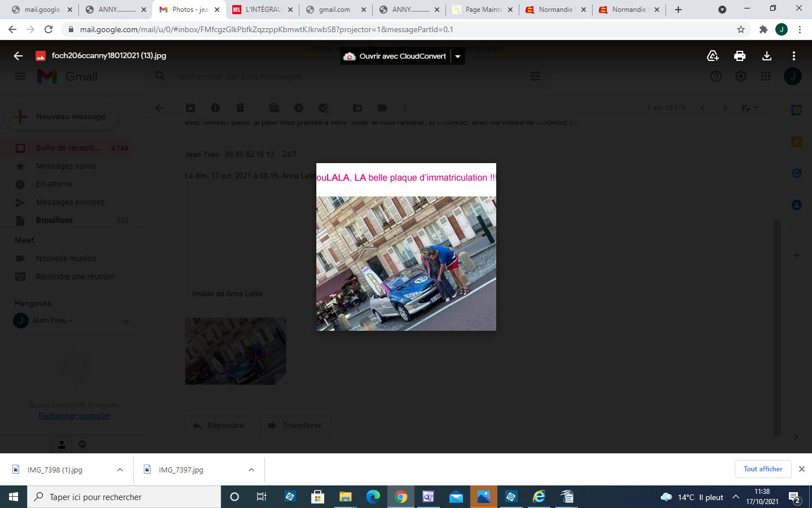
Task: Reload the current page
Action: [x=48, y=29]
